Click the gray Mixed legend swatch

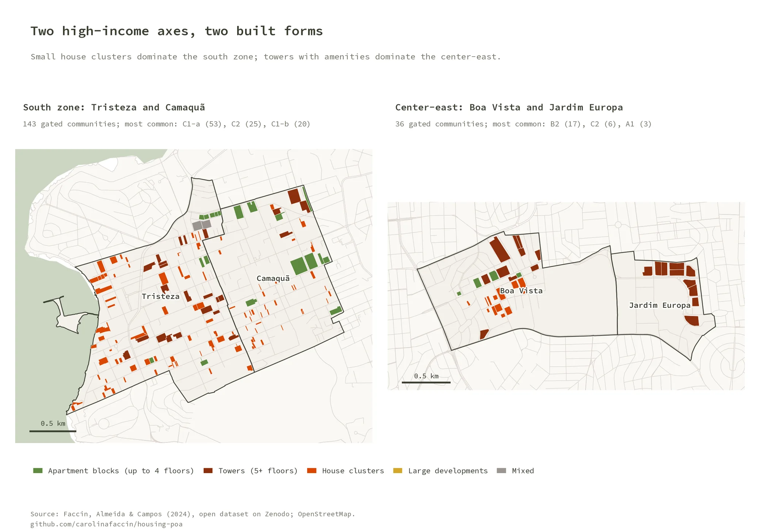coord(501,471)
